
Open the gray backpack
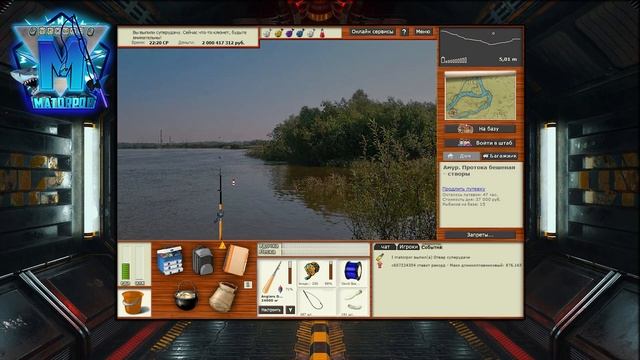203,260
